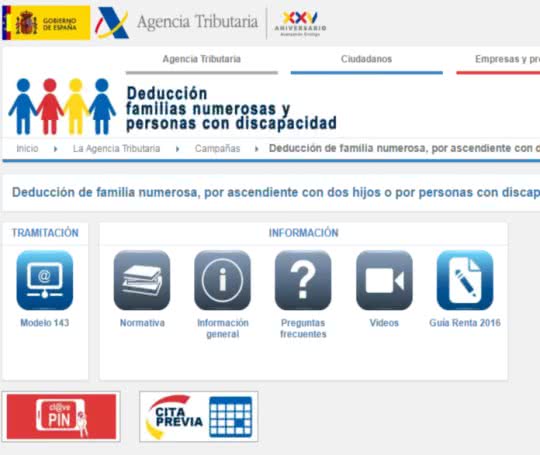Click the Cl@ve PIN red banner
The height and width of the screenshot is (455, 540).
point(61,417)
